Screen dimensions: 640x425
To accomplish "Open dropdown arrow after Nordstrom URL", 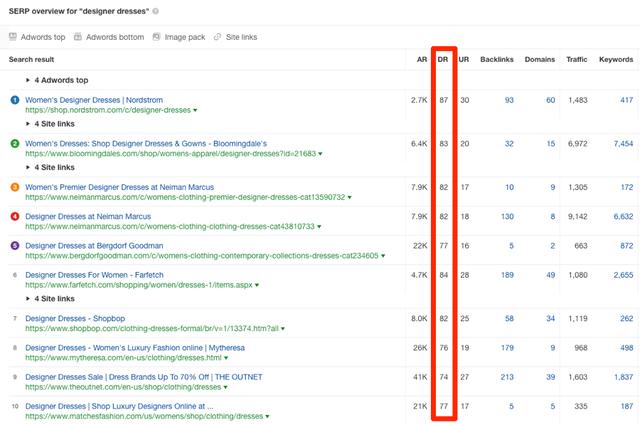I will 195,110.
